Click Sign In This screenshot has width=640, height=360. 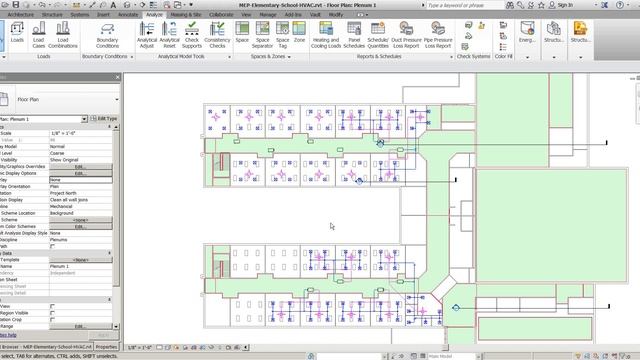click(x=565, y=5)
